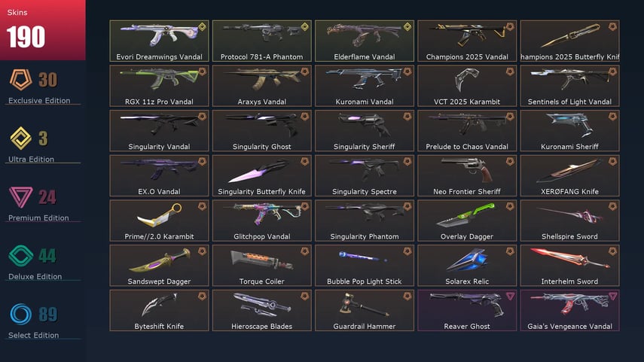Choose the Prime//2.0 Karambit skin

click(x=159, y=221)
